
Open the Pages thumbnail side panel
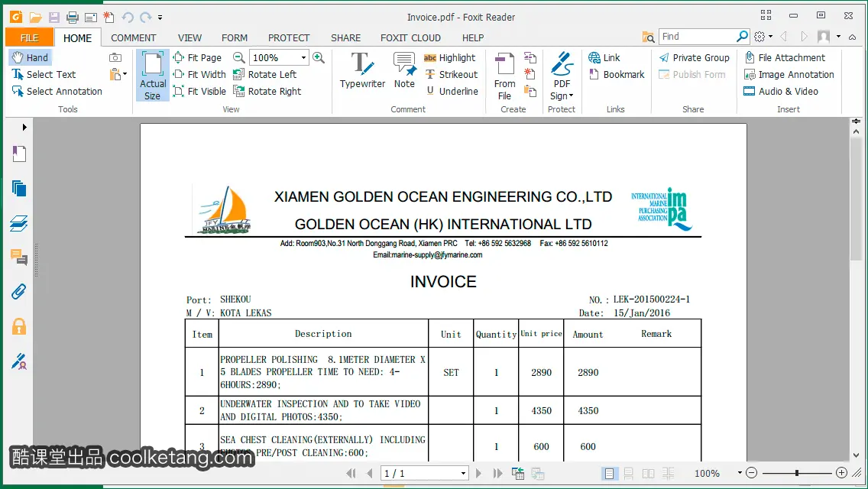point(19,189)
